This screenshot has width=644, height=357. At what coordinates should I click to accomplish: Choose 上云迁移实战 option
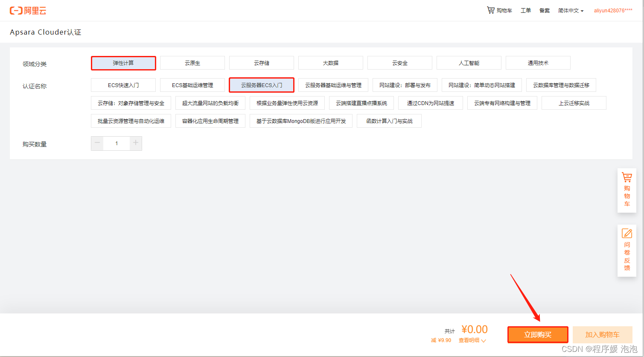click(574, 103)
